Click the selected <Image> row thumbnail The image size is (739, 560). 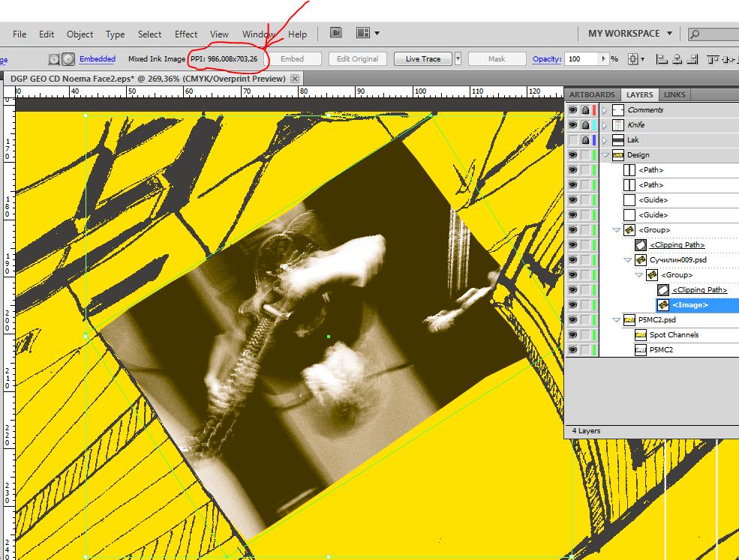pyautogui.click(x=663, y=305)
